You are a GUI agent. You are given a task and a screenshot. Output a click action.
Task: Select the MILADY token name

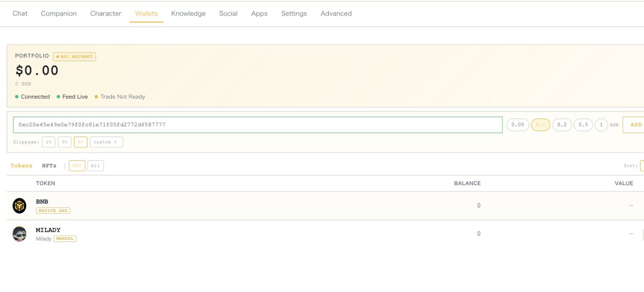point(48,230)
